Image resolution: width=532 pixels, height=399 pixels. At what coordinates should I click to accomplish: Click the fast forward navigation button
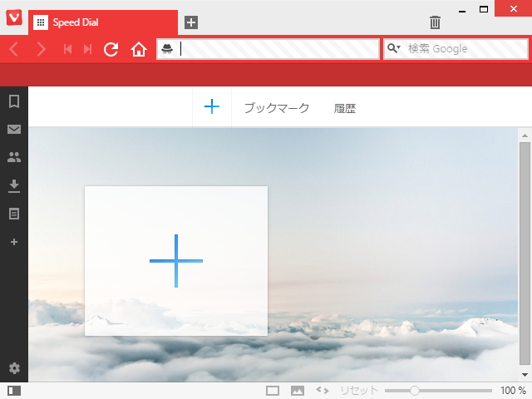(x=88, y=50)
